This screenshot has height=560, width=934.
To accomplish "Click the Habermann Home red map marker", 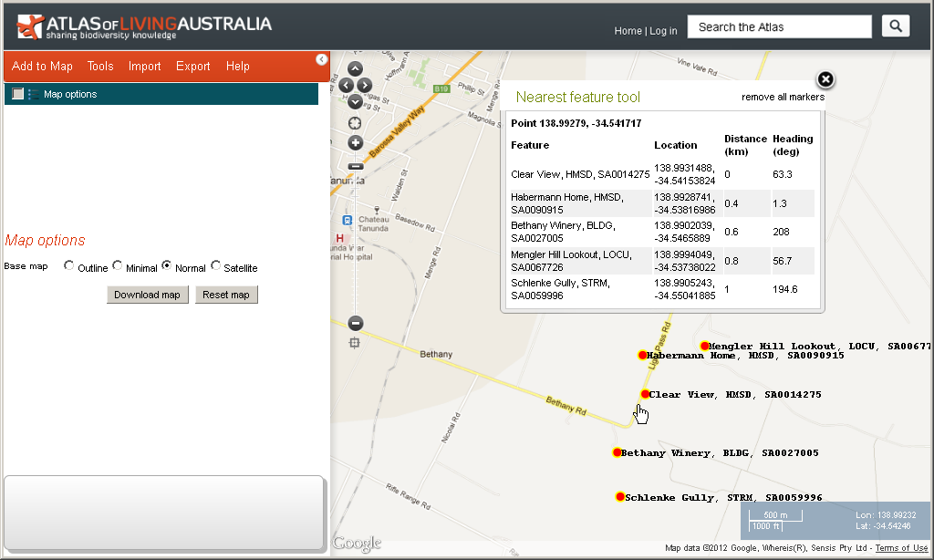I will 642,355.
